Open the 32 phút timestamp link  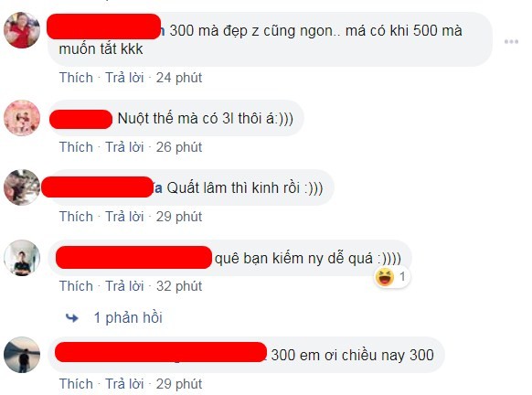pyautogui.click(x=179, y=286)
